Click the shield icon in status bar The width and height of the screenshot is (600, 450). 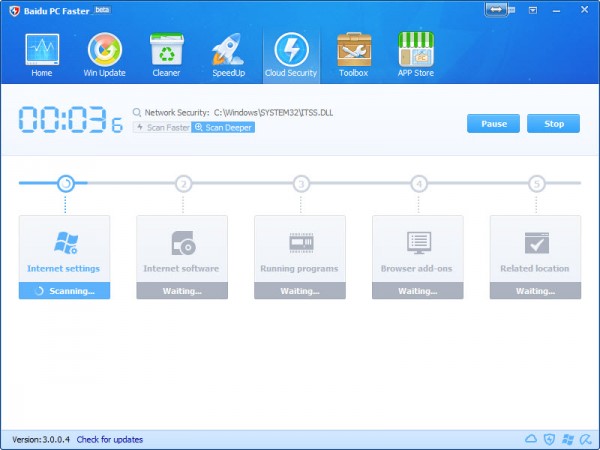pyautogui.click(x=549, y=440)
